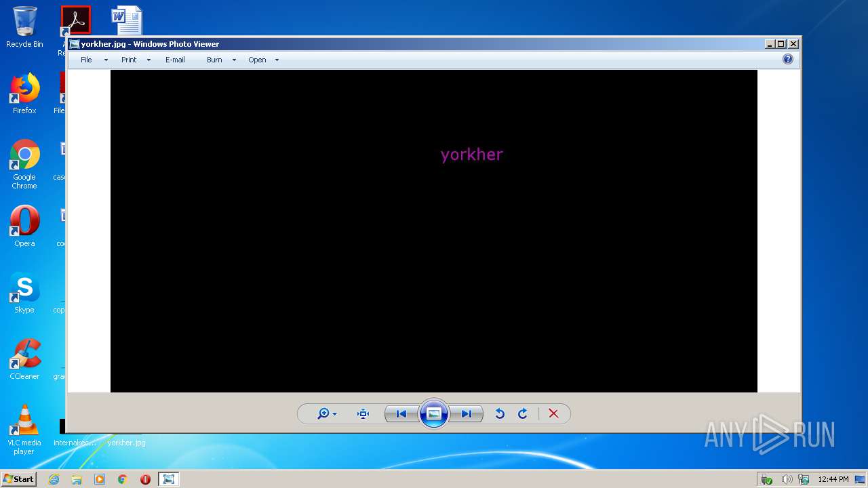This screenshot has width=868, height=488.
Task: Expand the Burn dropdown arrow
Action: (x=234, y=60)
